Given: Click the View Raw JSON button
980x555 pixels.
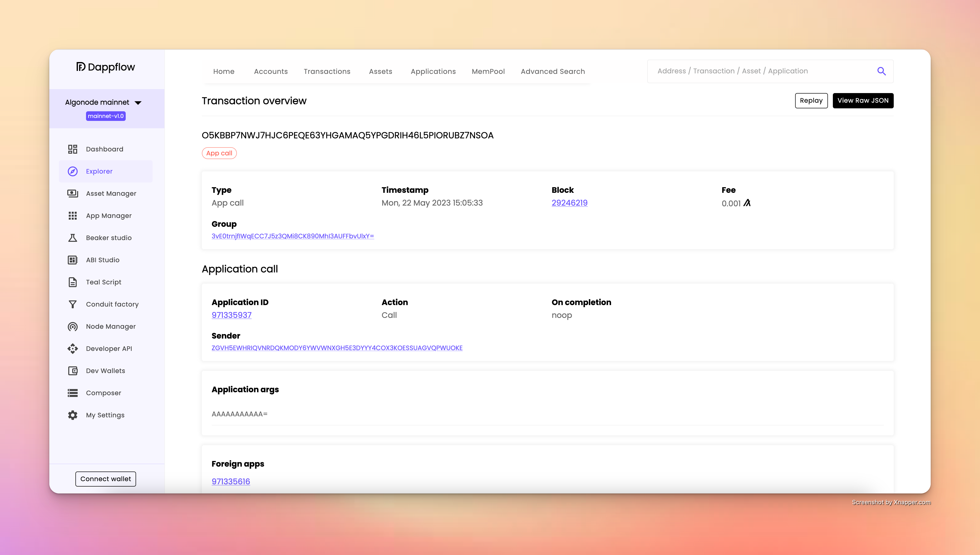Looking at the screenshot, I should (862, 101).
